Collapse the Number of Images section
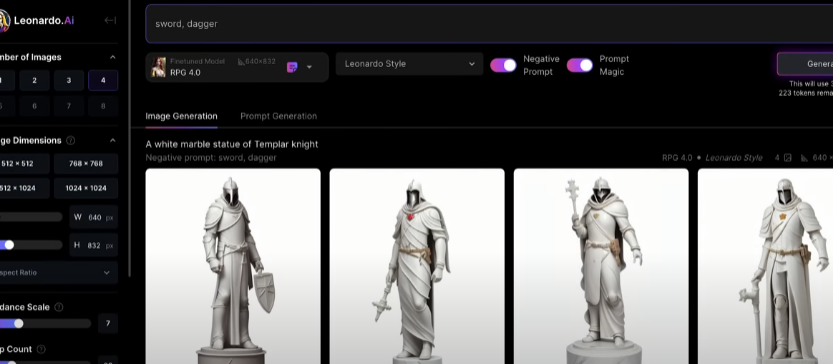833x364 pixels. [113, 57]
